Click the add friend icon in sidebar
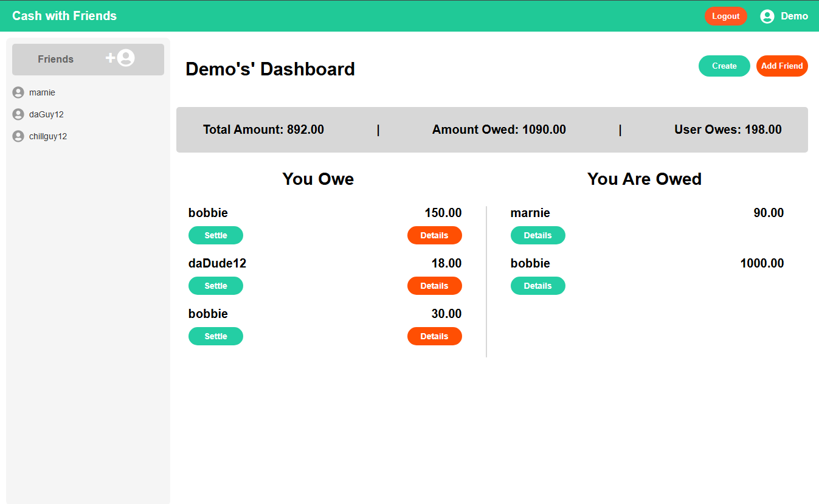The width and height of the screenshot is (819, 504). (121, 58)
